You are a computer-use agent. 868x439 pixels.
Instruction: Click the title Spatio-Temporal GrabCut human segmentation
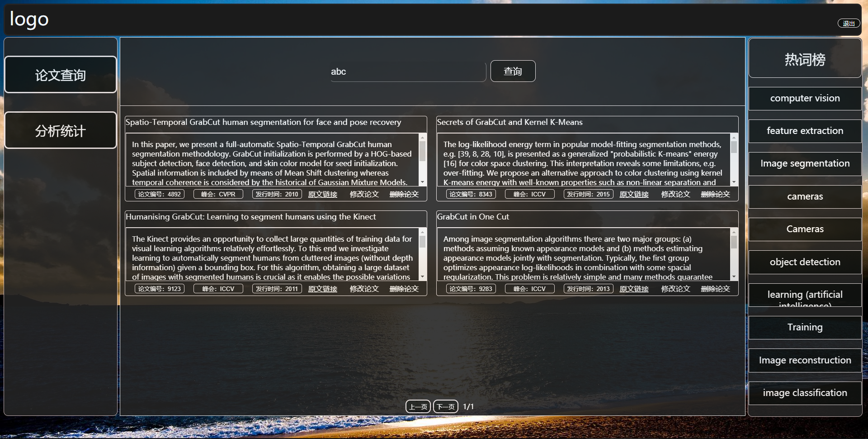pos(263,122)
